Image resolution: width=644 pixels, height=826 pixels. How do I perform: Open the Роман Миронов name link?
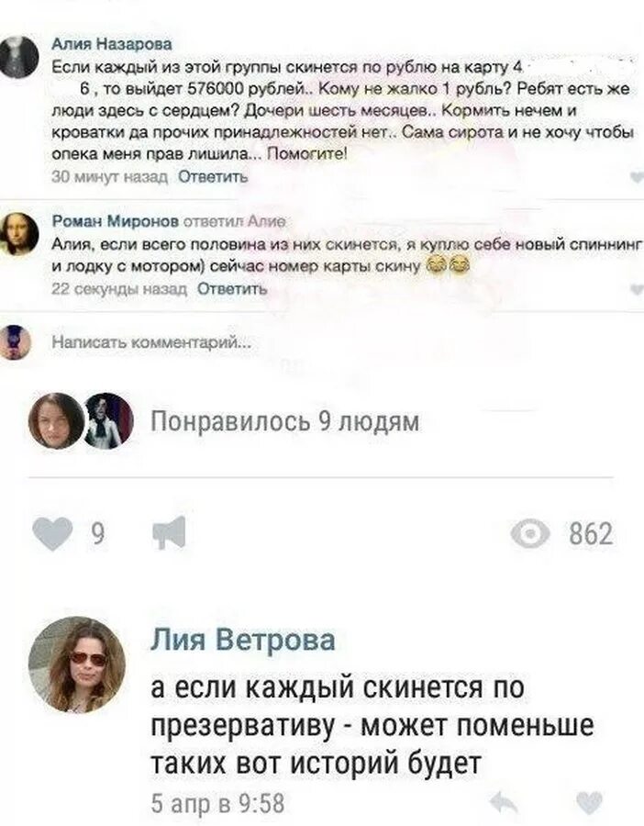pos(115,222)
